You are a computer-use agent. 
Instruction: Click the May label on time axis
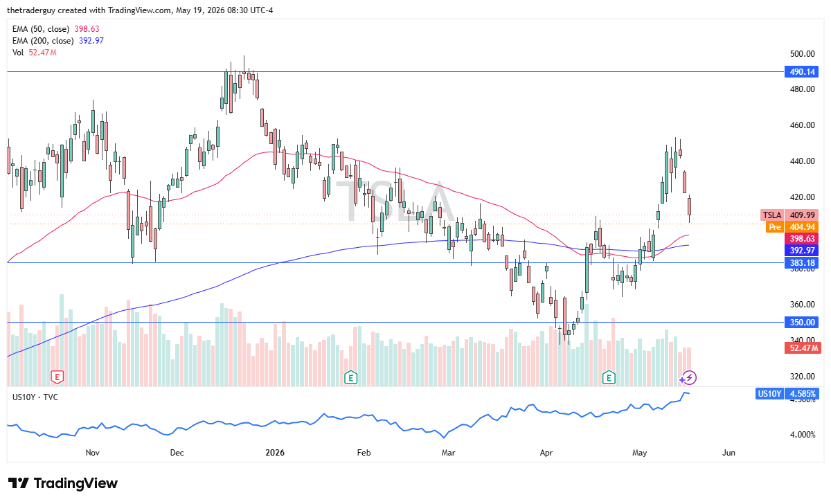pyautogui.click(x=640, y=453)
